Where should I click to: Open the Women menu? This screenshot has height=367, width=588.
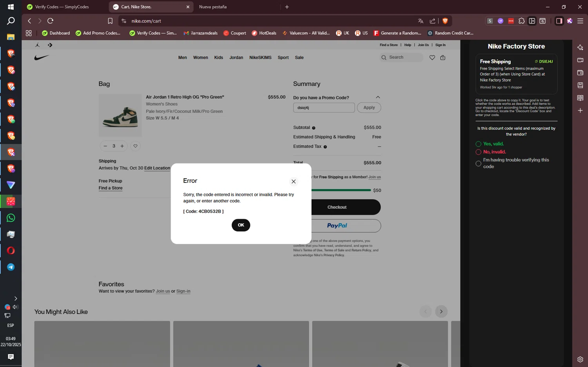coord(201,58)
